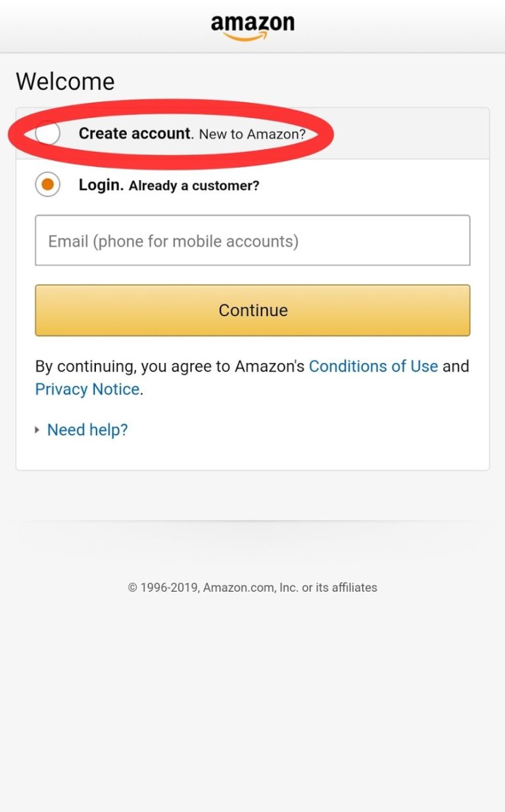The width and height of the screenshot is (505, 812).
Task: Focus the Email phone for mobile accounts box
Action: [252, 240]
